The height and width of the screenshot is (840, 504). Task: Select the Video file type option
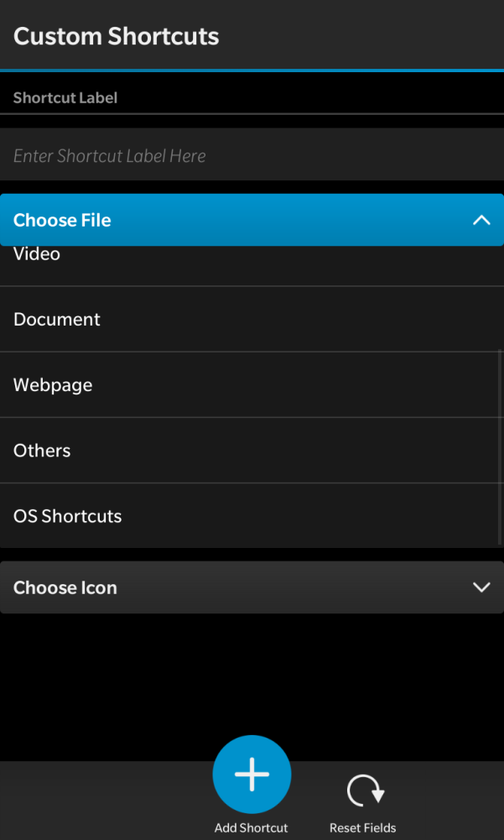pyautogui.click(x=37, y=256)
